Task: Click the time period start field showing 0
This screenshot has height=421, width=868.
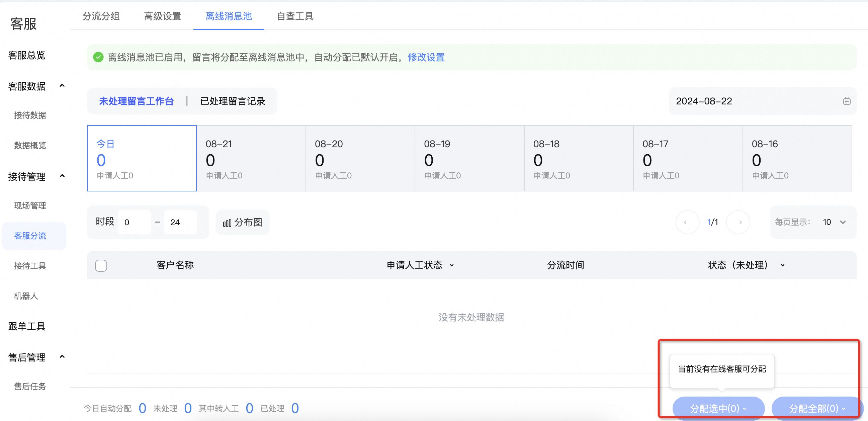Action: click(135, 223)
